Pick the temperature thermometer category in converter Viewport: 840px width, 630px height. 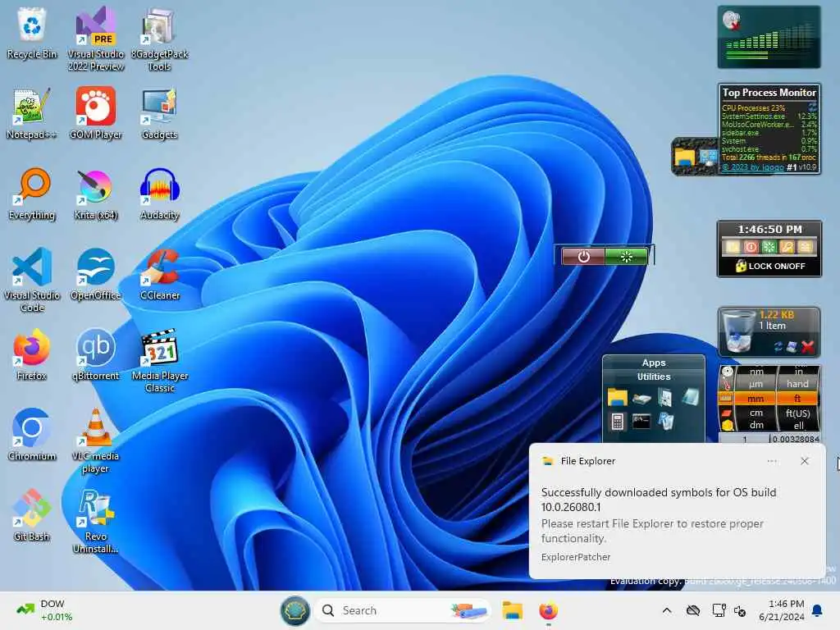(727, 384)
